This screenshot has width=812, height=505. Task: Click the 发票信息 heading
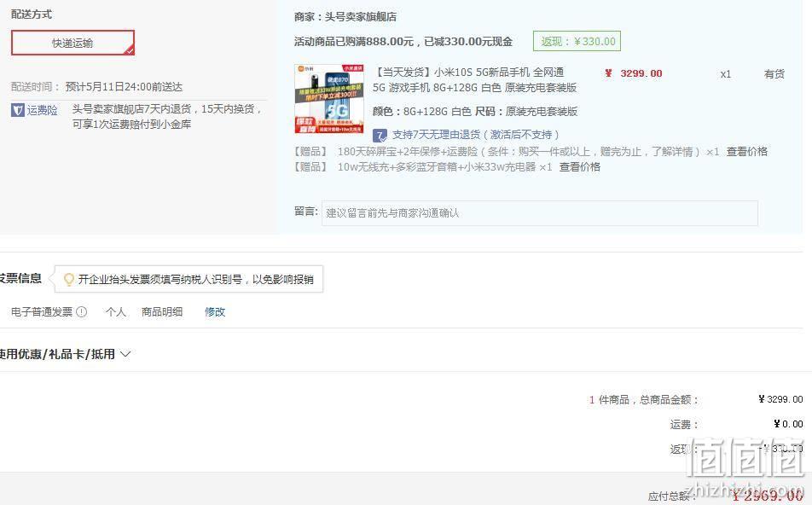(20, 279)
